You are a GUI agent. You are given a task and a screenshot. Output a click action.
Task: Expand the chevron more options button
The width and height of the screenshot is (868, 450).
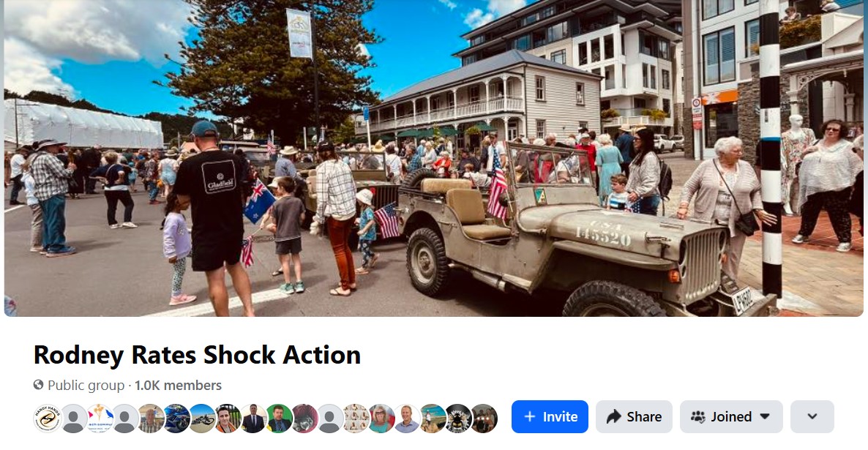[x=812, y=417]
